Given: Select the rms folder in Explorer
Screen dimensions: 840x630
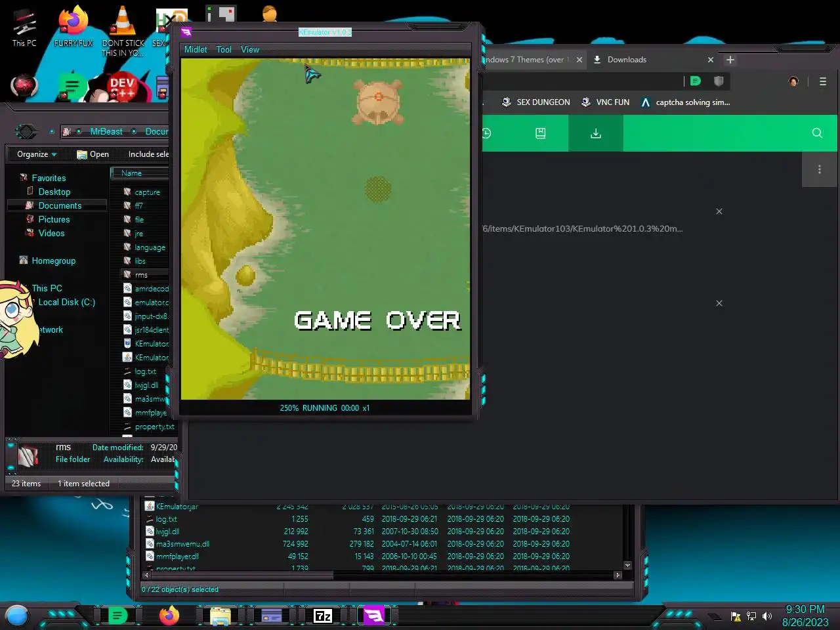Looking at the screenshot, I should click(x=140, y=275).
